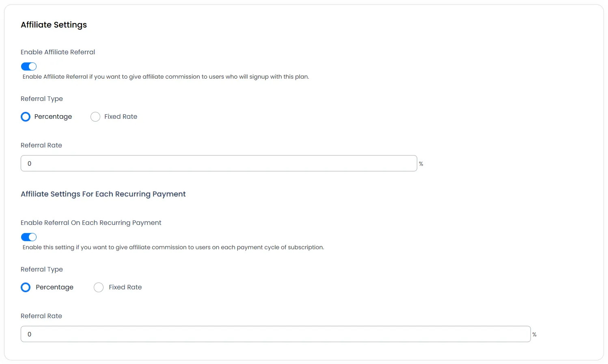Select Percentage radio for recurring payment referral type
This screenshot has width=608, height=364.
26,287
